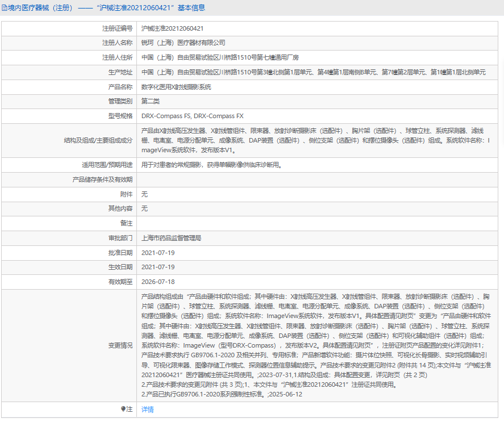Click the 变更情况 change history text block

(x=316, y=345)
